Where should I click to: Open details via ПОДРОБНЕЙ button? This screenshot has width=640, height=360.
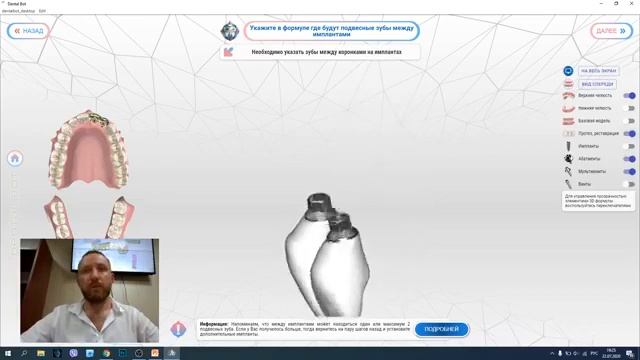point(442,329)
